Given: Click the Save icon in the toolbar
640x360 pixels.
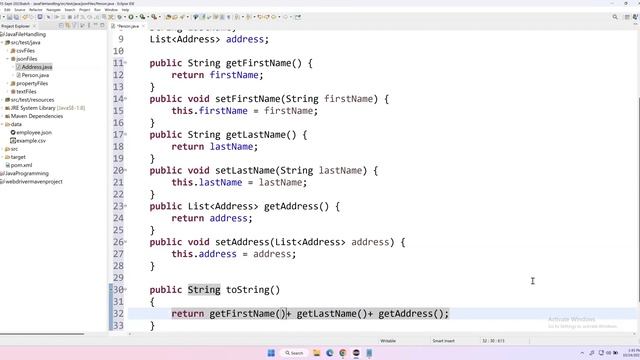Looking at the screenshot, I should point(9,17).
